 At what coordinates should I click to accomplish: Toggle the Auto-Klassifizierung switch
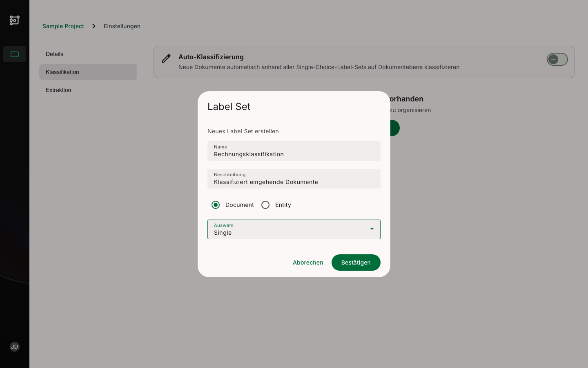[557, 60]
